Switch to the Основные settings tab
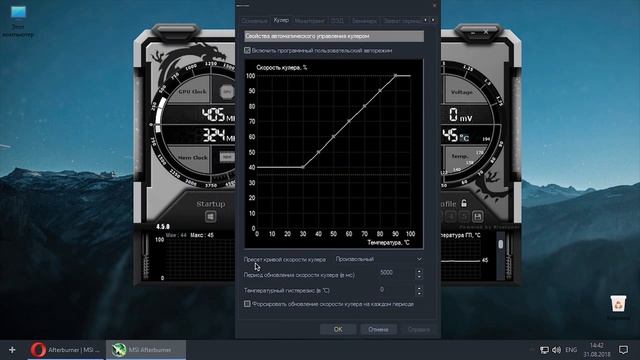The image size is (640, 360). click(x=254, y=20)
